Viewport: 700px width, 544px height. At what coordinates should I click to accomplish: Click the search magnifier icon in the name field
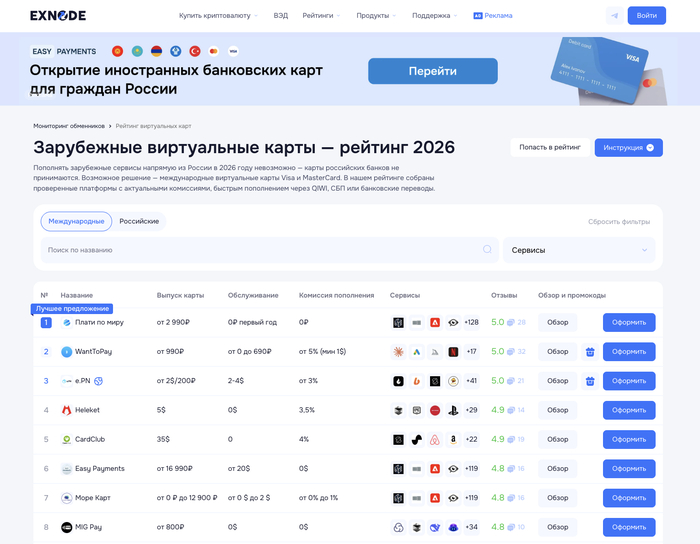click(488, 249)
